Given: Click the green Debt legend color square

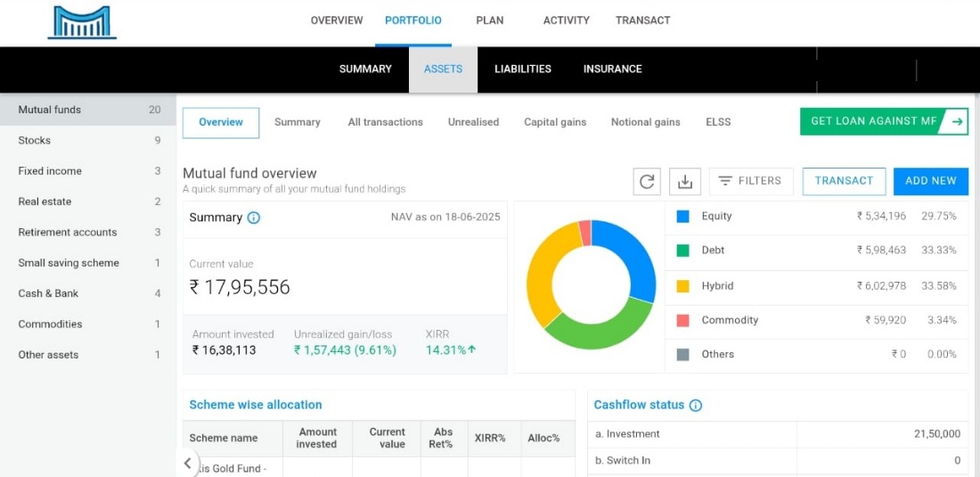Looking at the screenshot, I should click(683, 251).
